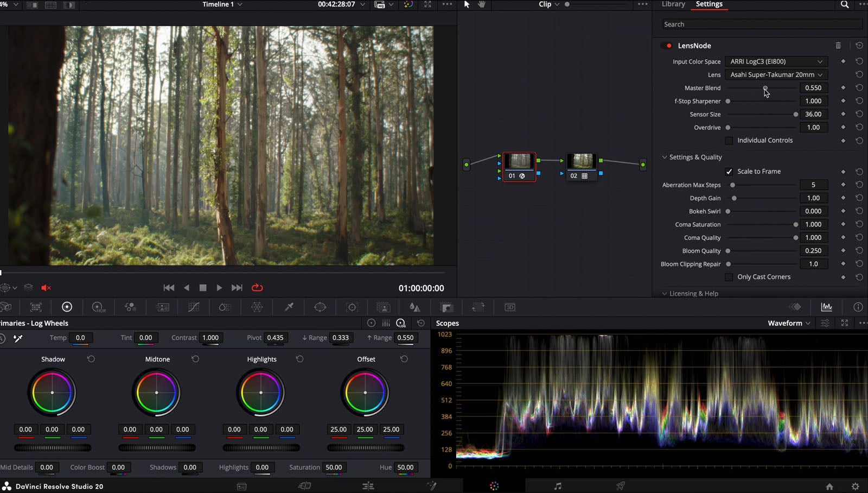This screenshot has width=868, height=493.
Task: Switch to the Library tab
Action: coord(673,4)
